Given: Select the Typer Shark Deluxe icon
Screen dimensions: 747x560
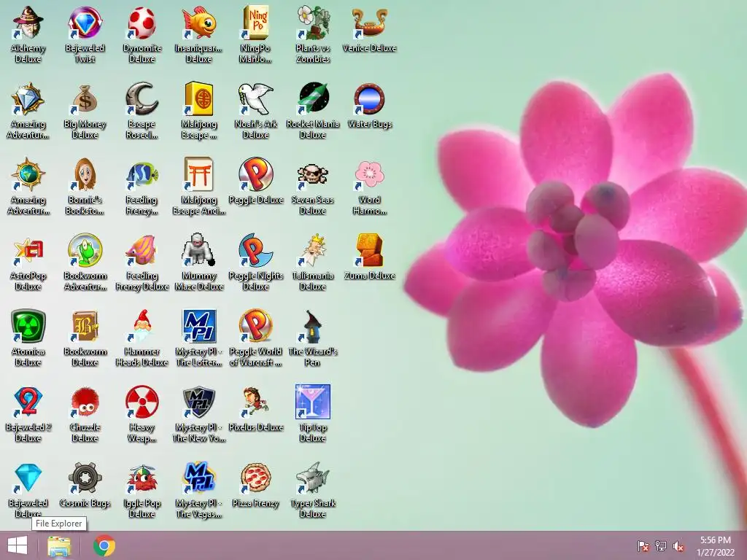Looking at the screenshot, I should click(x=312, y=478).
